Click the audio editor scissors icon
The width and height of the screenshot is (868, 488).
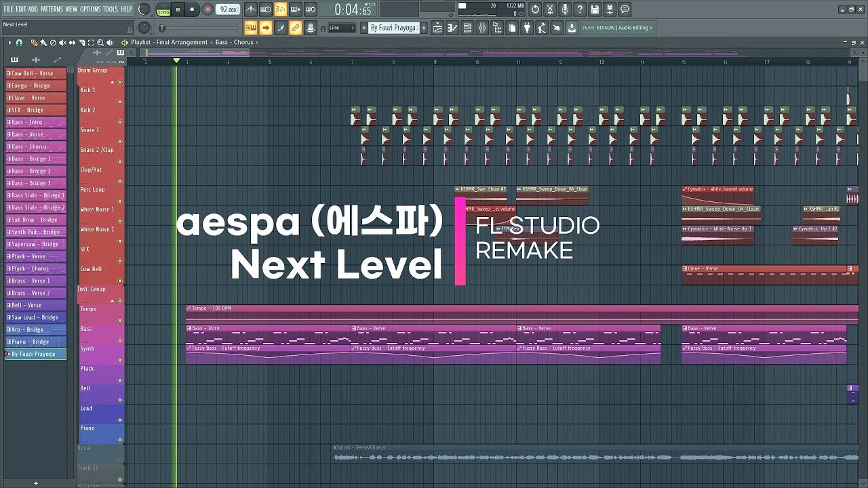550,9
